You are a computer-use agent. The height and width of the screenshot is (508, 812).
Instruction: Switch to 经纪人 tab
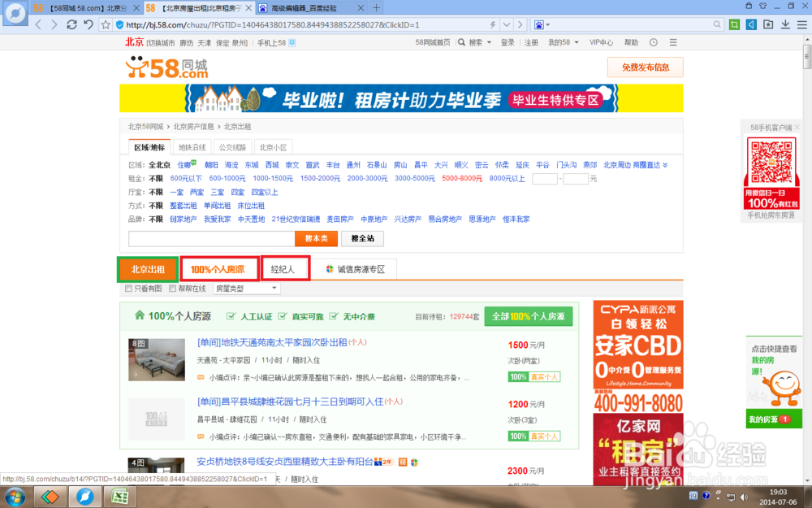pos(285,269)
